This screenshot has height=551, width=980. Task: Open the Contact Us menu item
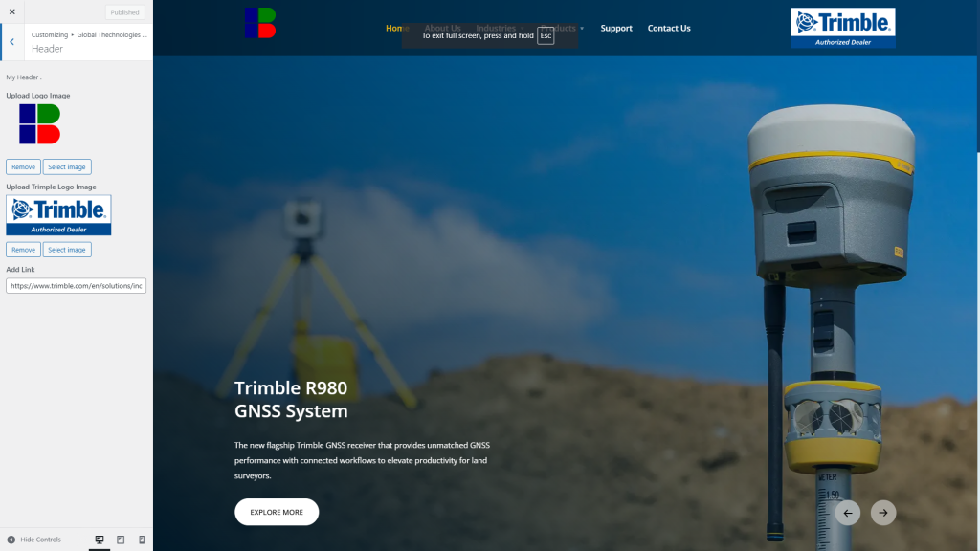(x=669, y=28)
